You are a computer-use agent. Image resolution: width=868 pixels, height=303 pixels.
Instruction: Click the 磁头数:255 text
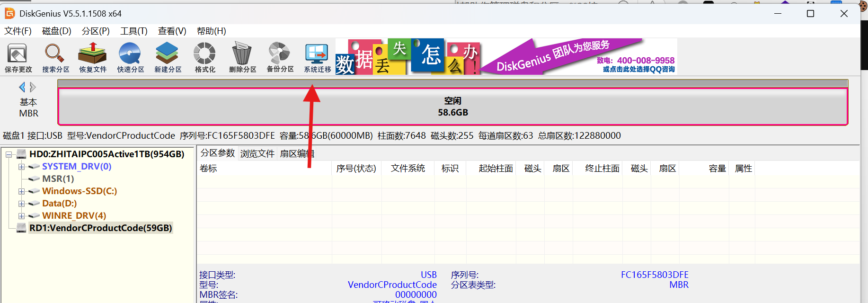(452, 136)
